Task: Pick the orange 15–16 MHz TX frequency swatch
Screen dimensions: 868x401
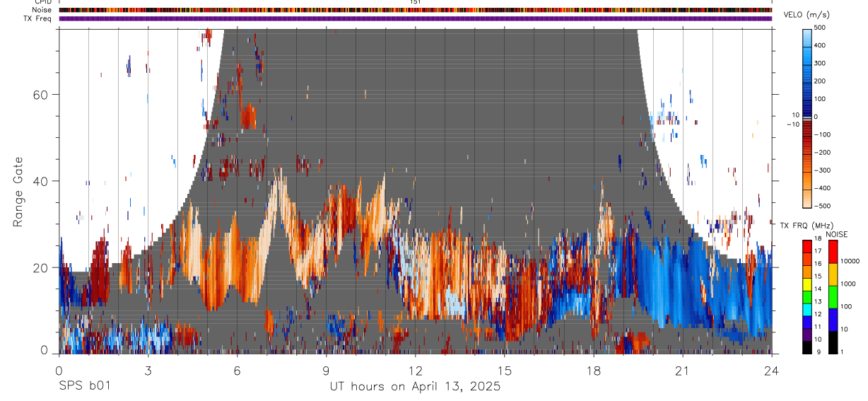Action: [807, 271]
